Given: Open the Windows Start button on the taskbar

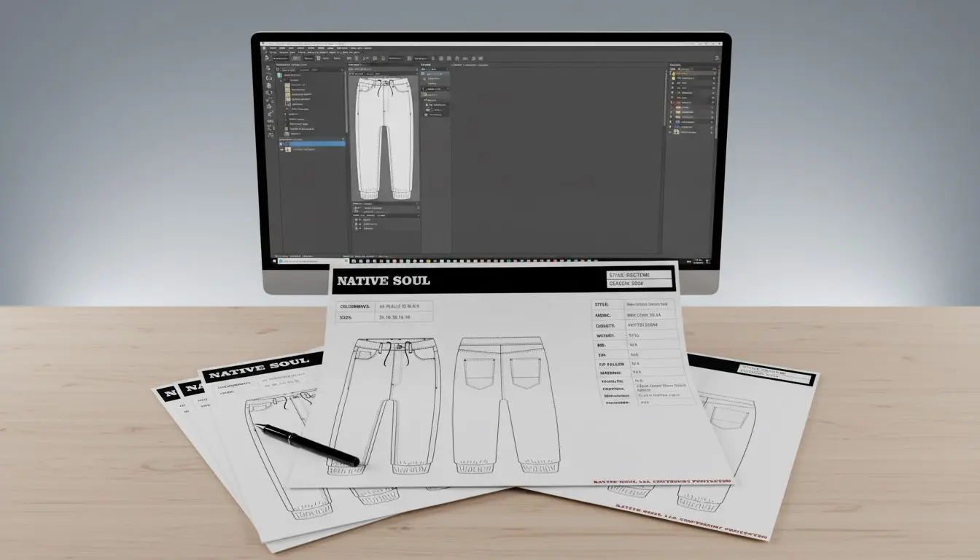Looking at the screenshot, I should (x=274, y=261).
